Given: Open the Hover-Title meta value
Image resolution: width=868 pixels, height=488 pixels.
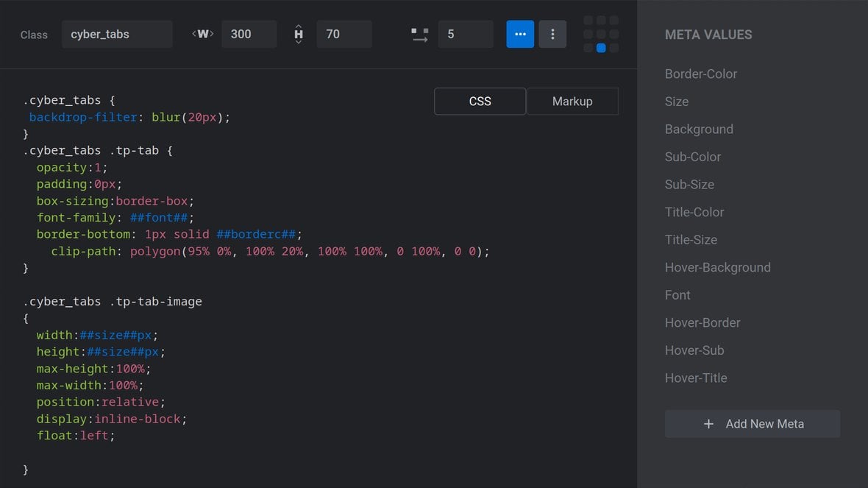Looking at the screenshot, I should click(696, 378).
